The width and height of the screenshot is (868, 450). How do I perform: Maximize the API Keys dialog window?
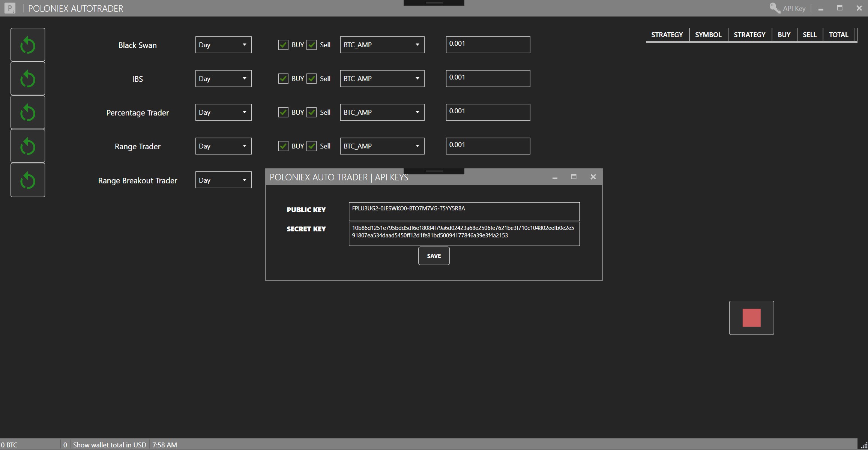(x=574, y=177)
